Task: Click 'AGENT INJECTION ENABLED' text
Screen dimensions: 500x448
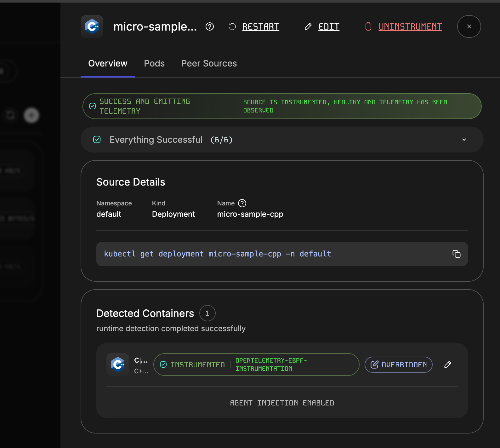Action: click(x=282, y=403)
